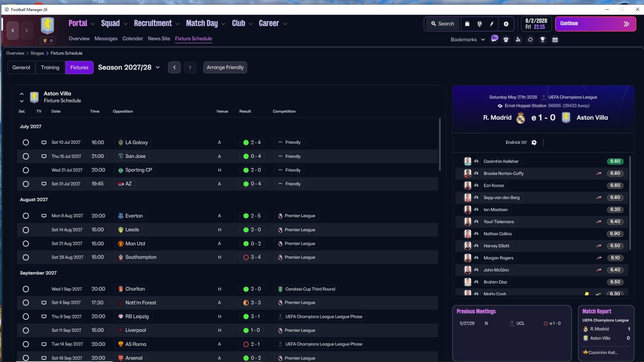Click Caoimhin Kelleher's player portrait

(x=468, y=161)
